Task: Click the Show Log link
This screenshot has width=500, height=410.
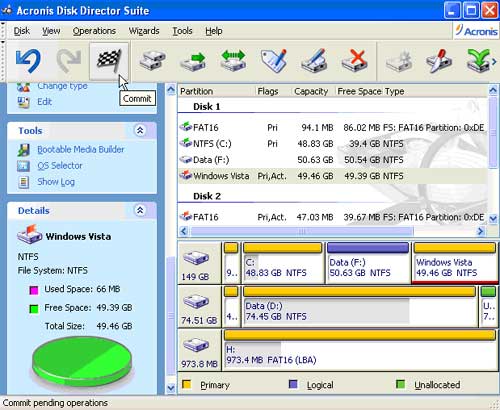Action: tap(56, 182)
